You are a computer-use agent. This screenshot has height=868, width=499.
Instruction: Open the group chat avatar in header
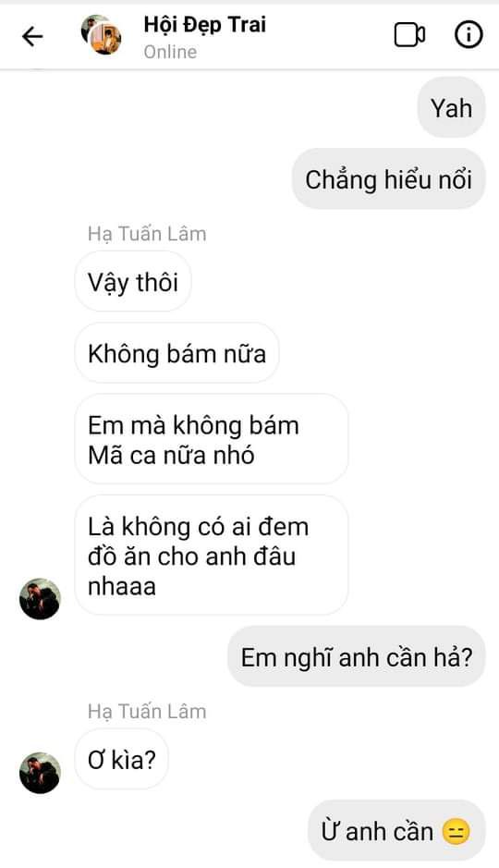(x=102, y=34)
